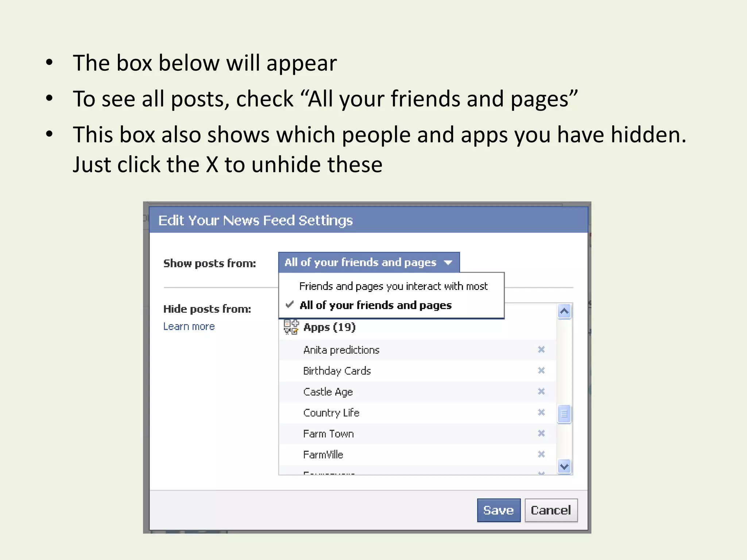Select the Anita predictions row
Image resolution: width=747 pixels, height=560 pixels.
tap(418, 350)
